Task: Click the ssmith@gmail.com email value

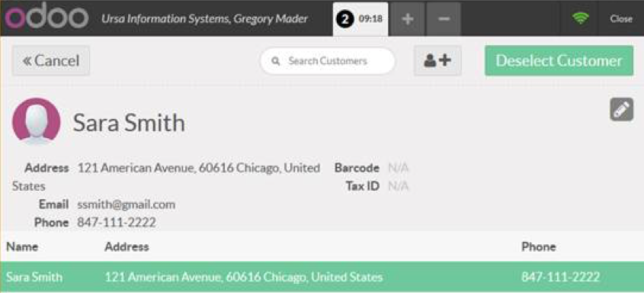Action: 126,204
